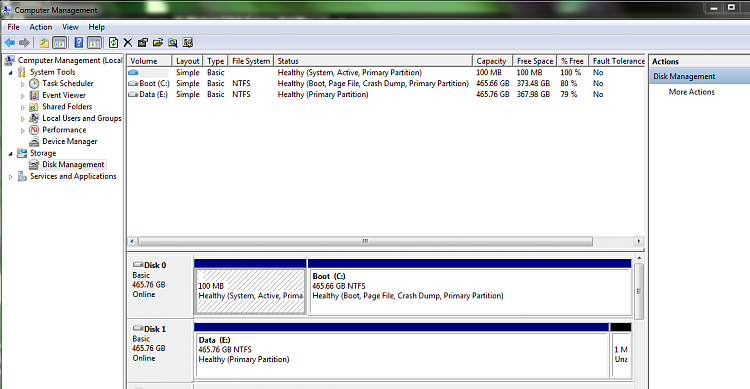Click the Services and Applications icon
This screenshot has width=750, height=389.
(22, 177)
